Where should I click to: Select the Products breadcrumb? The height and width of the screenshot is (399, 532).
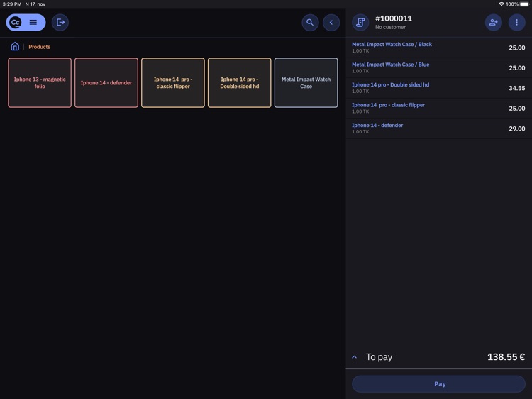[39, 47]
